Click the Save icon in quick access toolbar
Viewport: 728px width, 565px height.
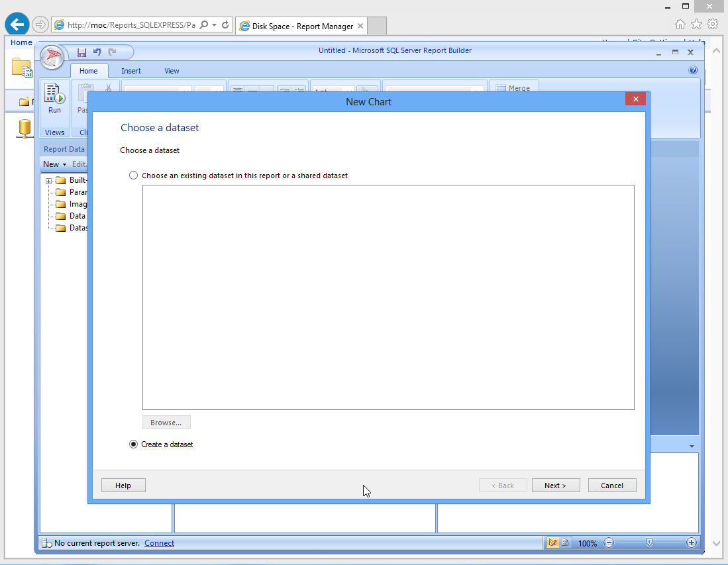click(x=82, y=52)
